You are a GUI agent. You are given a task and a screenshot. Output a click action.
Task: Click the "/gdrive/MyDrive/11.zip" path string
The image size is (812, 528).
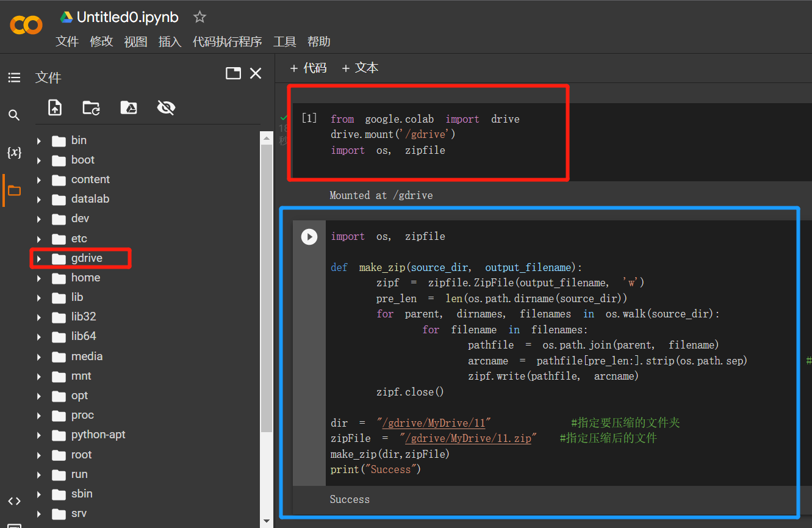[468, 438]
